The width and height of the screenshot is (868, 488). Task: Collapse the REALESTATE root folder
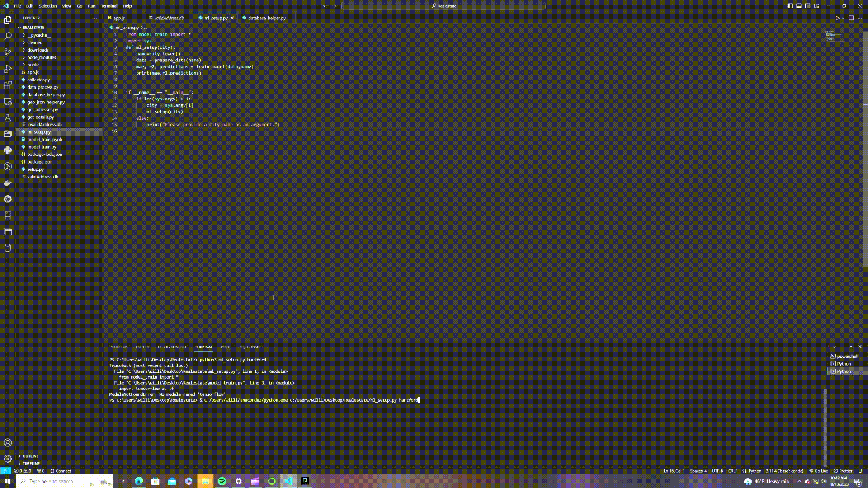(33, 28)
